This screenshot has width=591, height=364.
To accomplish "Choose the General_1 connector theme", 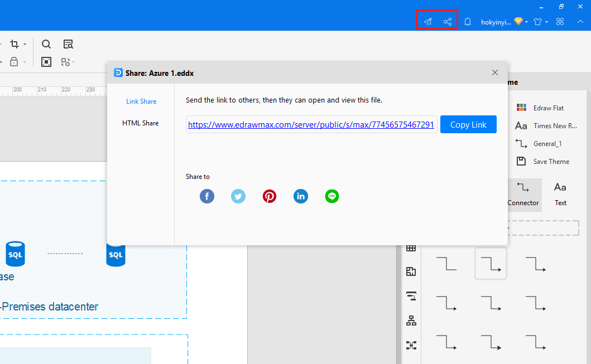I will coord(539,143).
